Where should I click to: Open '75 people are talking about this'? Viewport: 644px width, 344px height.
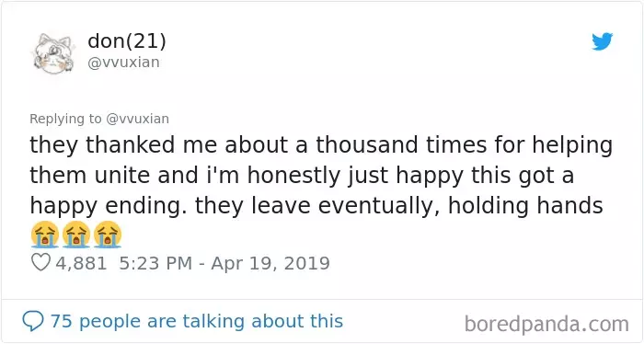coord(196,321)
